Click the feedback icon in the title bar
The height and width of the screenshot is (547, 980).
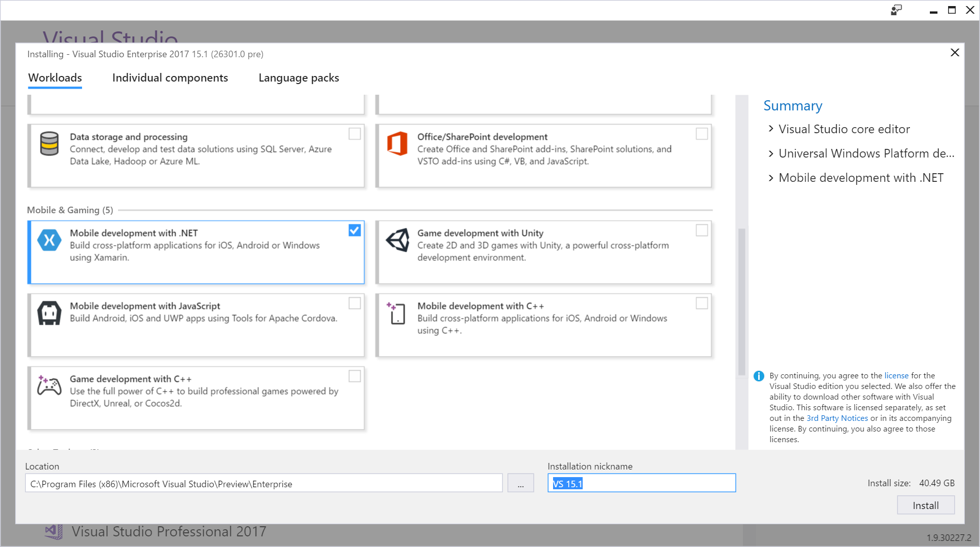896,10
